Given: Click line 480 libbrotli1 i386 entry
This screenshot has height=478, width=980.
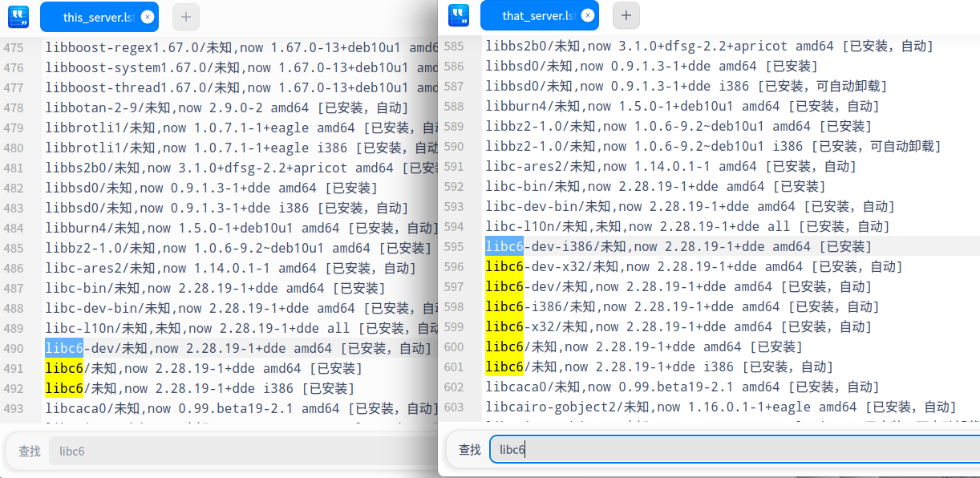Looking at the screenshot, I should (x=241, y=148).
